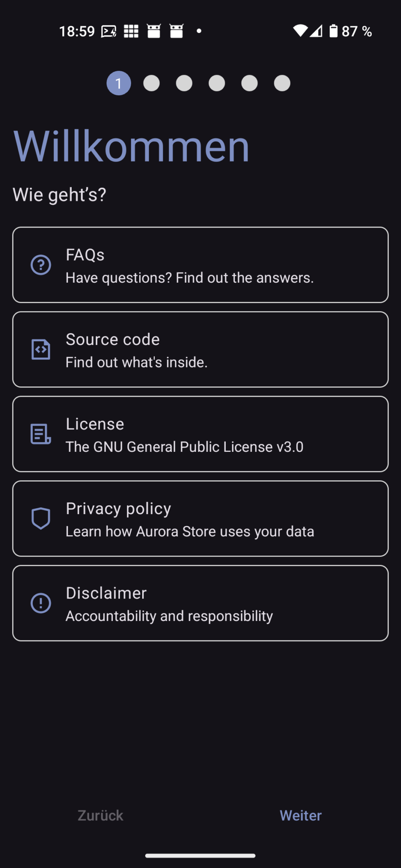Tap the Source code file icon
This screenshot has width=401, height=868.
pos(41,350)
